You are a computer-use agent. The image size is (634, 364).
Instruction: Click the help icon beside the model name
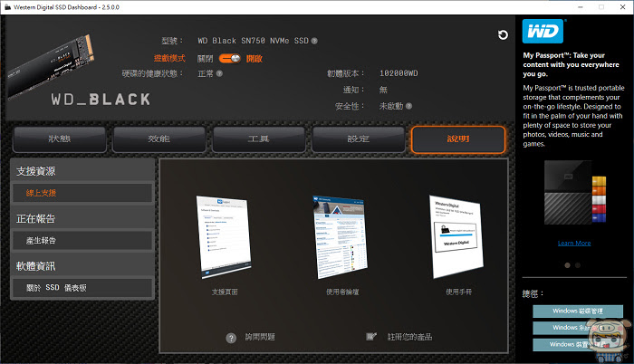(314, 41)
